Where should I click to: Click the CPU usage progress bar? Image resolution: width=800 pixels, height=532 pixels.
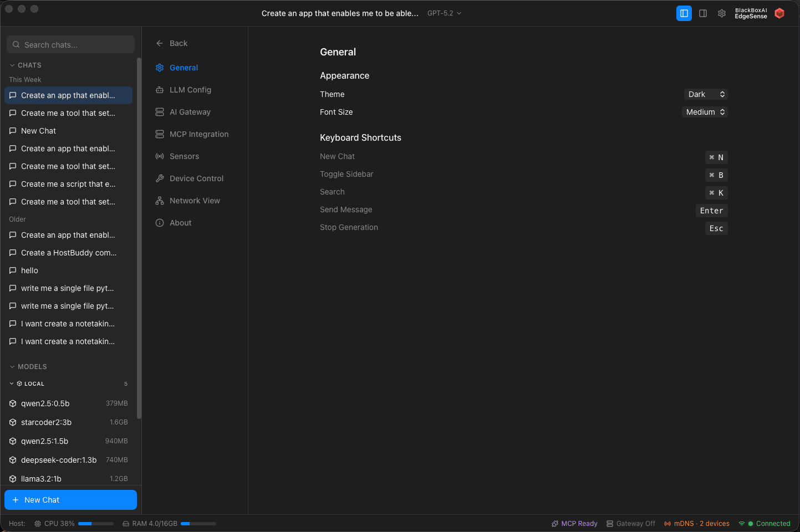point(95,524)
